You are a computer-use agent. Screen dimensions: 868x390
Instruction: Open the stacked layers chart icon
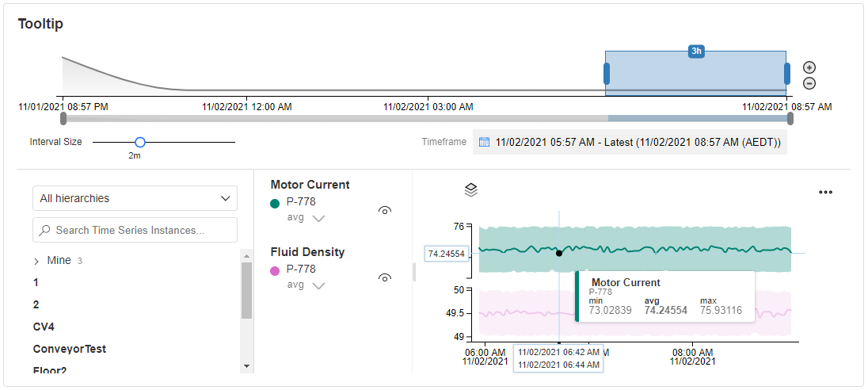tap(470, 190)
